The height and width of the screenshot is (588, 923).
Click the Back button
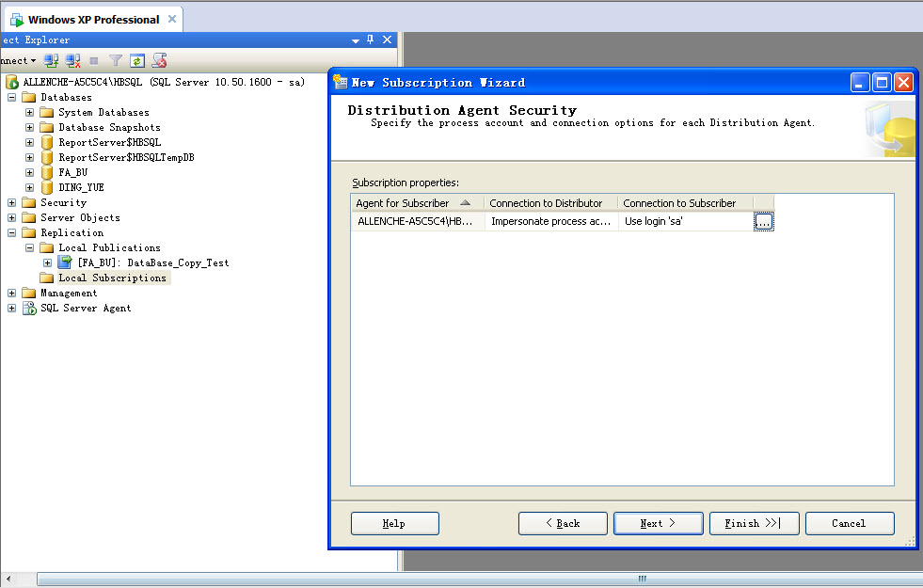coord(563,523)
